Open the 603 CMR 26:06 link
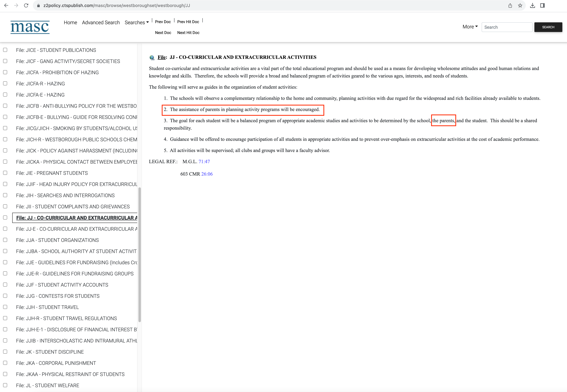Image resolution: width=567 pixels, height=392 pixels. 207,174
